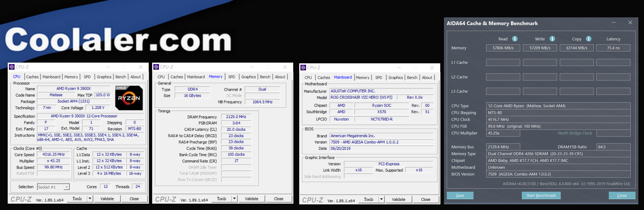This screenshot has width=644, height=210.
Task: Switch to Bench tab in first CPU-Z window
Action: pos(121,77)
